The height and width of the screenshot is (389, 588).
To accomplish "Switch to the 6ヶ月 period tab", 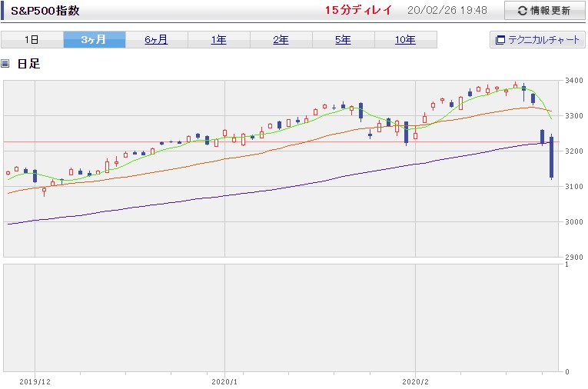I will coord(156,40).
